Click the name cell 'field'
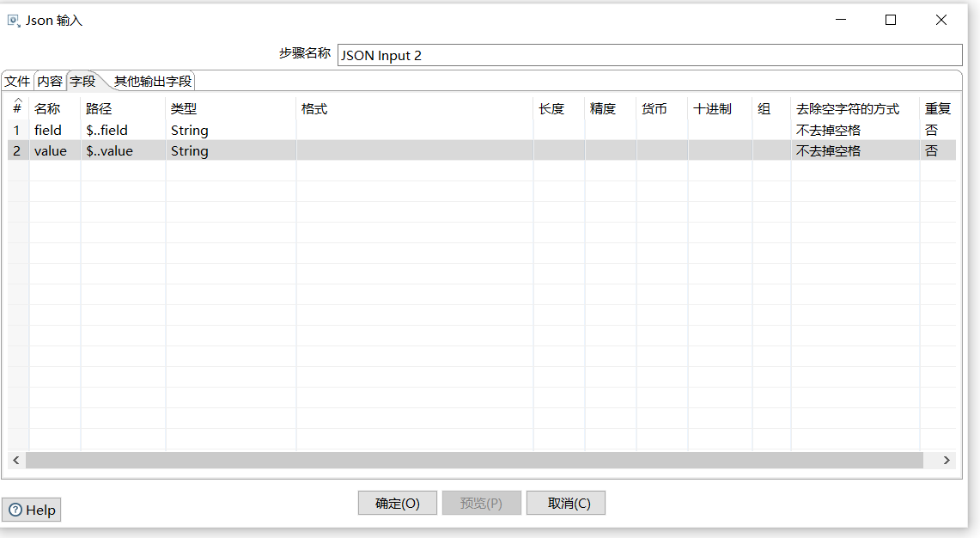Image resolution: width=980 pixels, height=538 pixels. pos(54,130)
